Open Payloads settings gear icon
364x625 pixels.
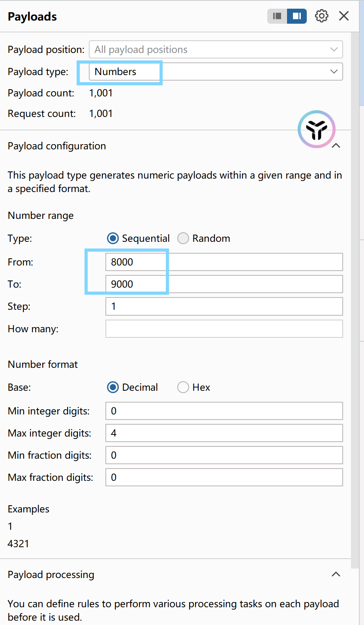pyautogui.click(x=322, y=16)
